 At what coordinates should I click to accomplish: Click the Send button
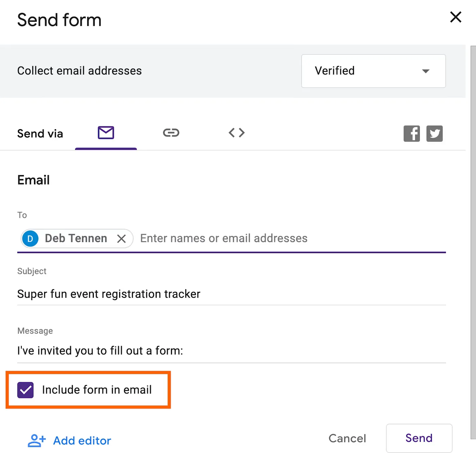coord(419,438)
